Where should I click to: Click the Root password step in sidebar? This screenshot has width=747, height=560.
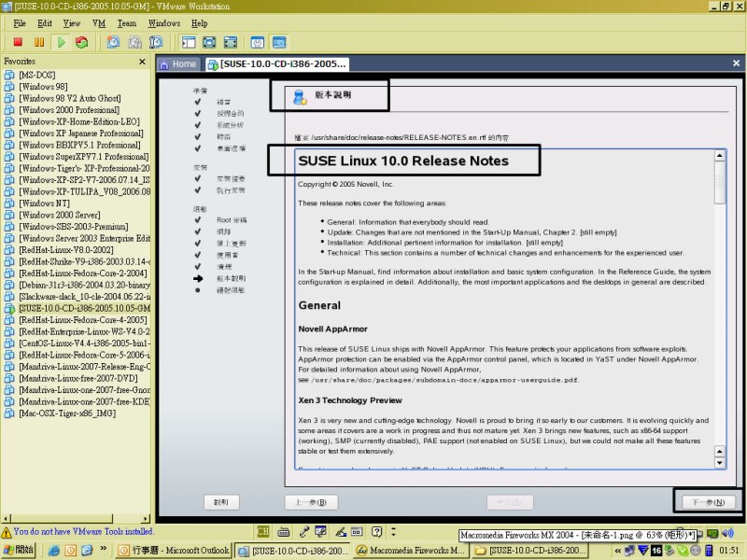232,220
